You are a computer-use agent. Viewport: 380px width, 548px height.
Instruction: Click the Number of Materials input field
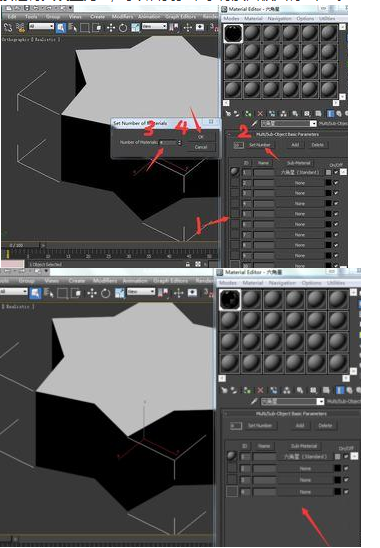pyautogui.click(x=169, y=143)
